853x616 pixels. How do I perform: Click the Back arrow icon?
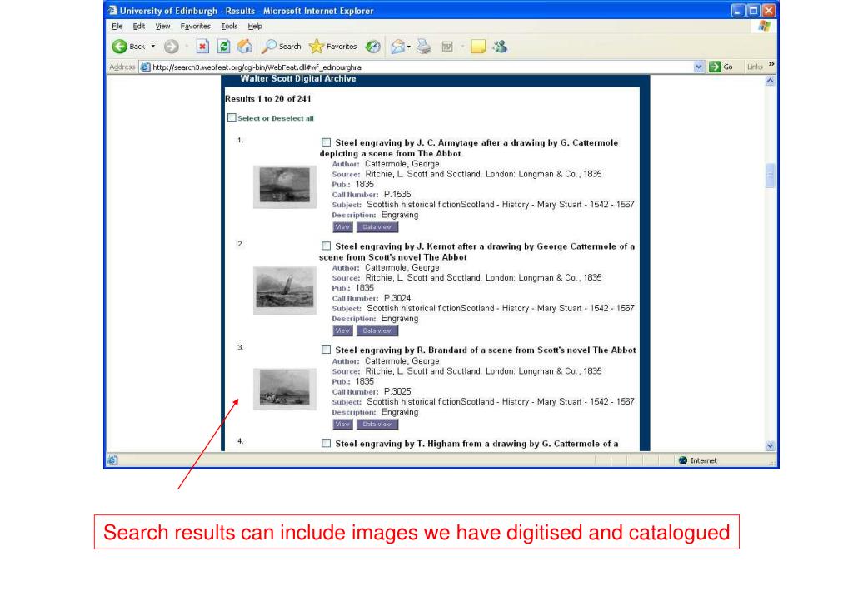click(x=119, y=47)
